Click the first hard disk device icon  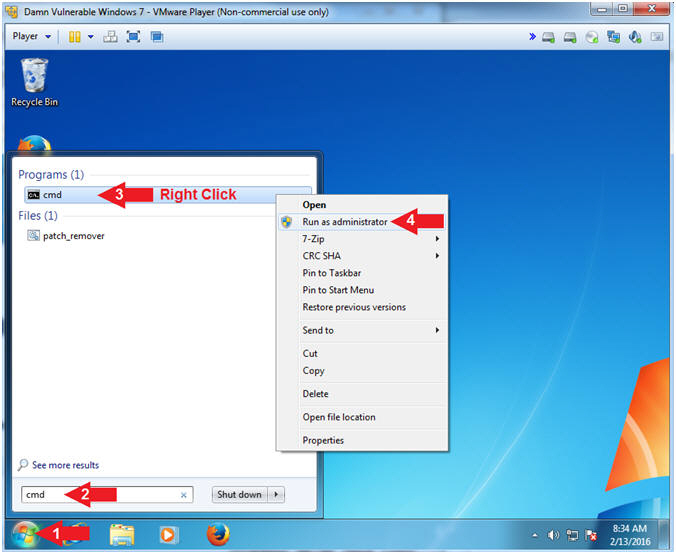(549, 38)
